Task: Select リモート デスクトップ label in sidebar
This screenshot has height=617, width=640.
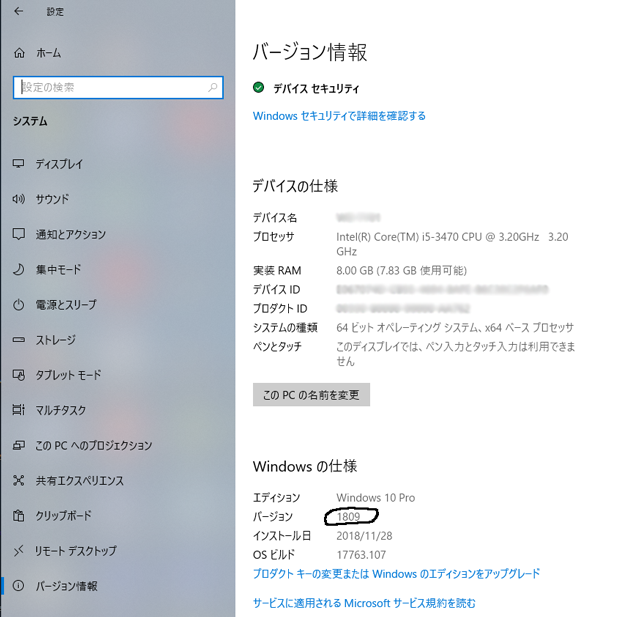Action: point(76,551)
